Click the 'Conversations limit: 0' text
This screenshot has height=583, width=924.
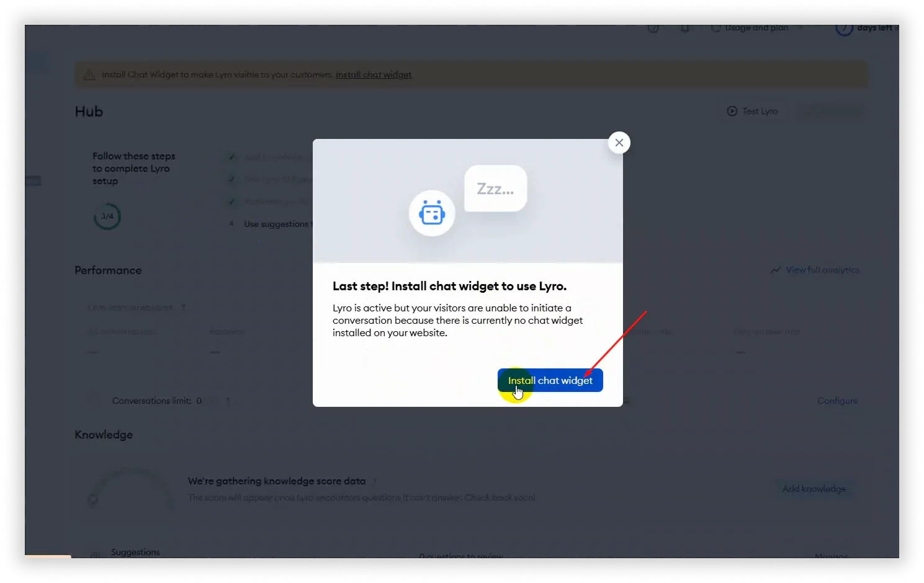(x=157, y=401)
